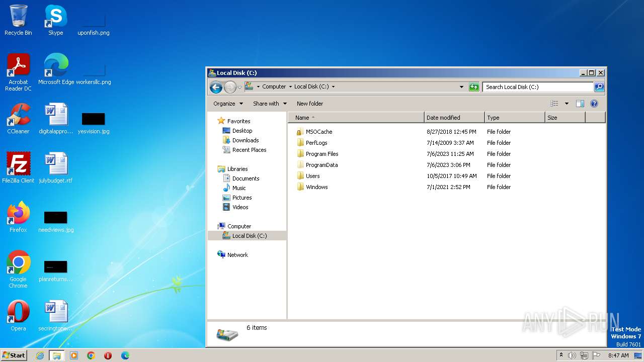Select Favorites in the navigation pane
This screenshot has width=644, height=362.
[238, 121]
